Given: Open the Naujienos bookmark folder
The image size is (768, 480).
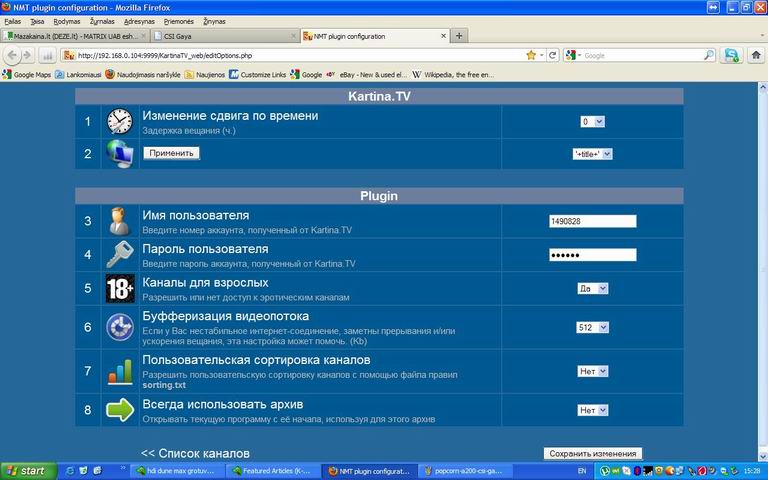Looking at the screenshot, I should pos(205,74).
